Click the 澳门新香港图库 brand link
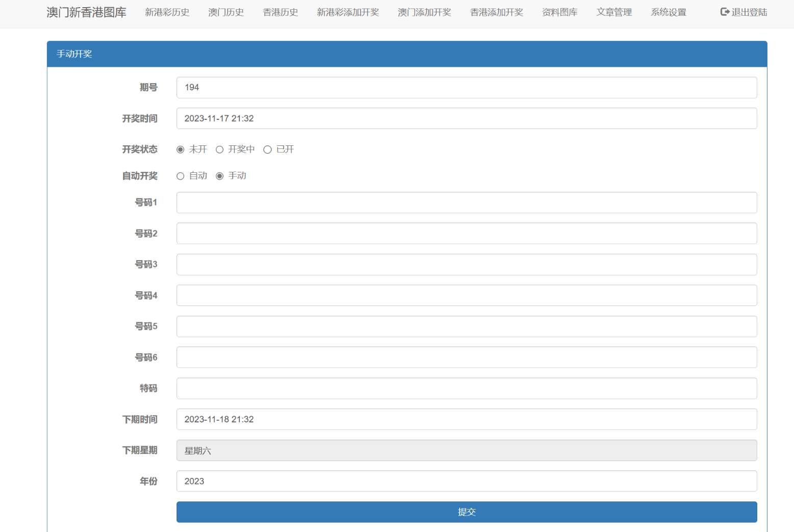This screenshot has width=794, height=532. pyautogui.click(x=86, y=12)
